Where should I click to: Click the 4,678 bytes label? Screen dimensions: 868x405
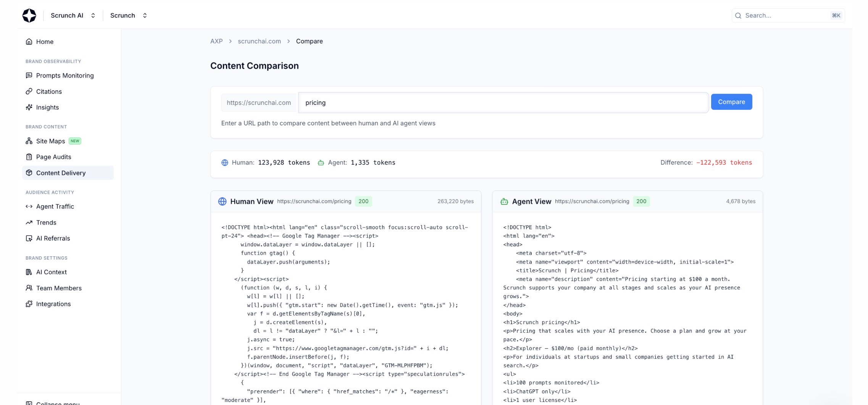tap(741, 201)
